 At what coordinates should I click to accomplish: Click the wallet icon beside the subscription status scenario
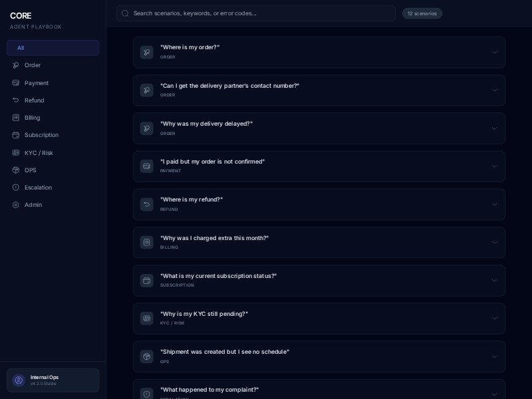[147, 281]
